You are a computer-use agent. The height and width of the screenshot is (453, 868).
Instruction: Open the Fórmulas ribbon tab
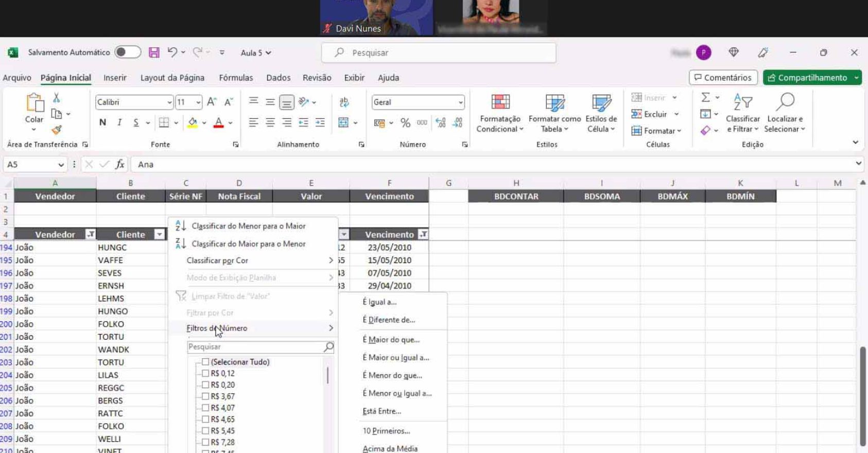(x=236, y=78)
